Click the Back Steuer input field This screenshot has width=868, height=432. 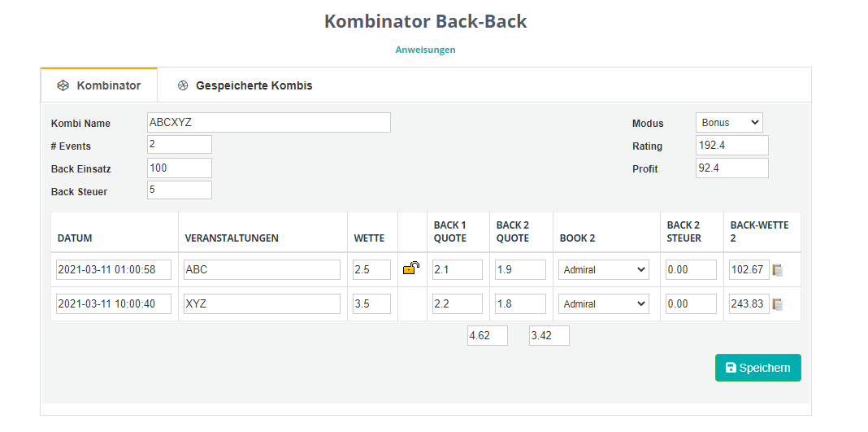180,190
